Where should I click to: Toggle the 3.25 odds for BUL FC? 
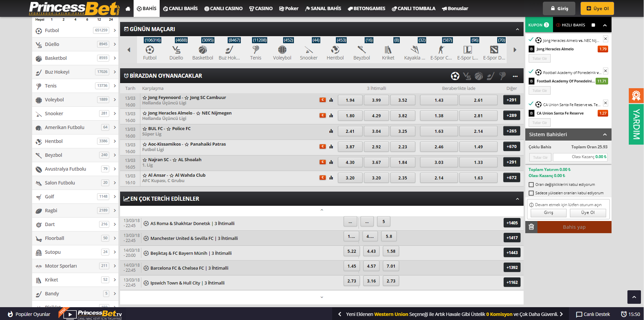pos(402,131)
